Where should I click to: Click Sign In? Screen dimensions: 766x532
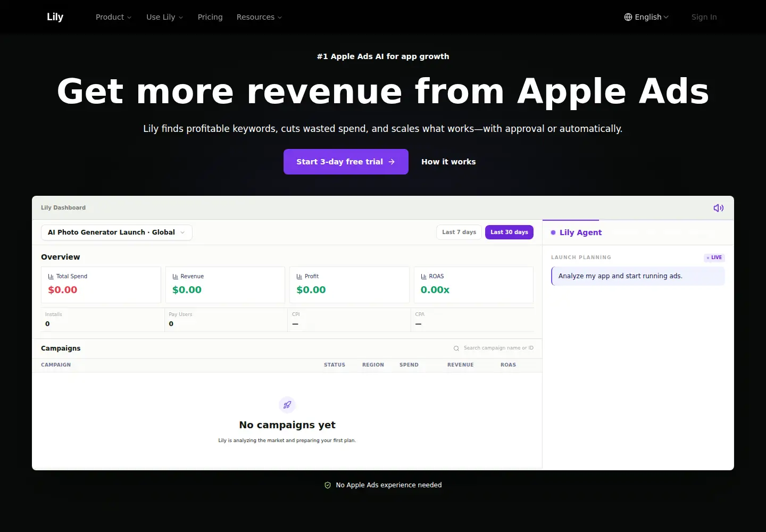[704, 17]
